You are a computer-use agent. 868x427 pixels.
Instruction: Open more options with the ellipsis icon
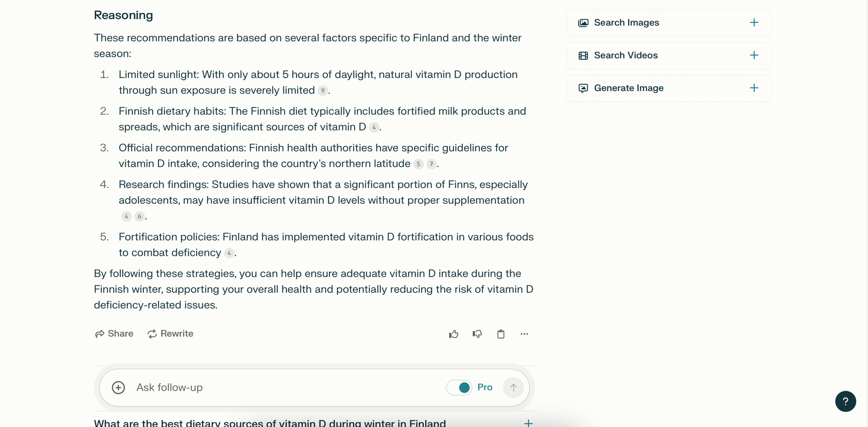click(x=524, y=334)
